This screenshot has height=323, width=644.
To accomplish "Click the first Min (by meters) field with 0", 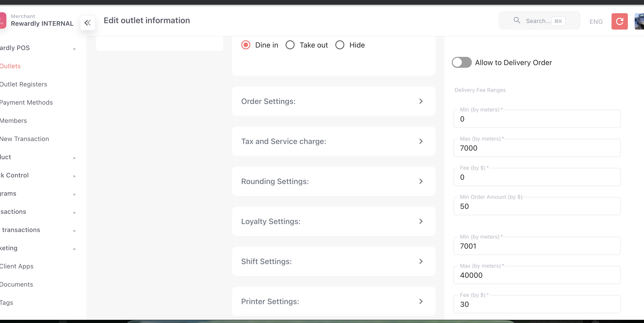I will 537,119.
